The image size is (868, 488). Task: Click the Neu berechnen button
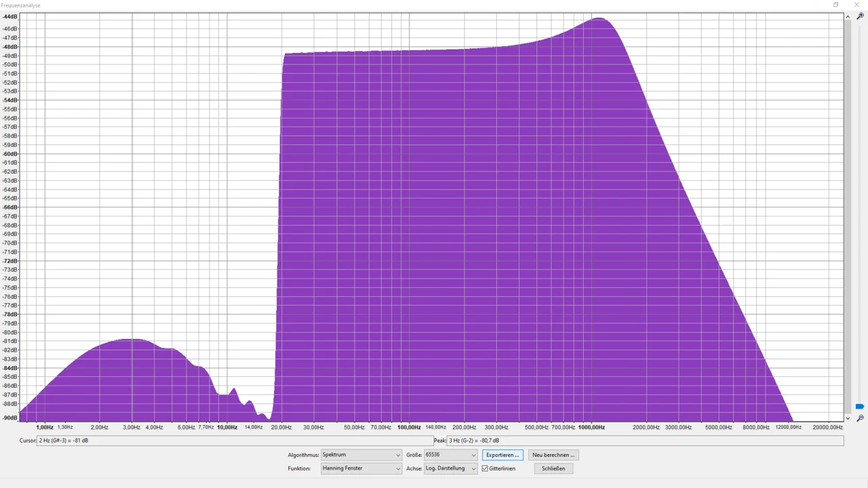tap(553, 455)
